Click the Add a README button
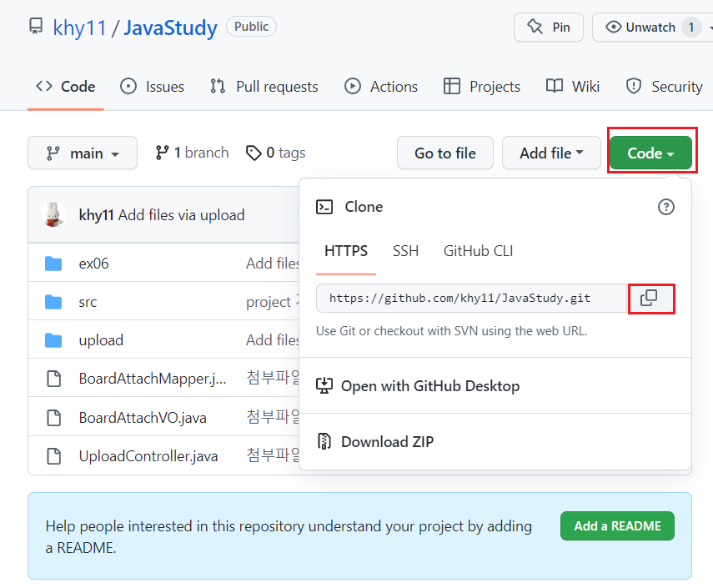 617,526
